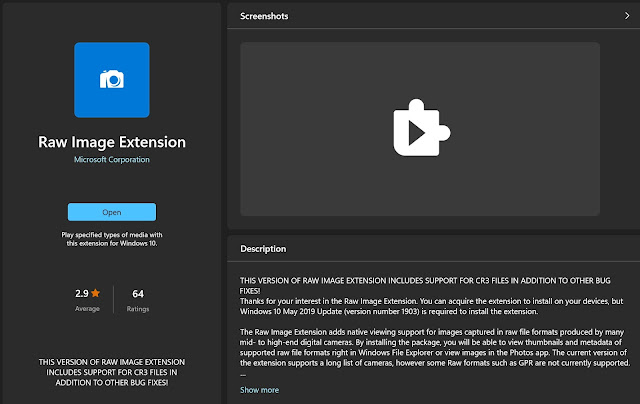This screenshot has width=640, height=404.
Task: Click the Raw Image Extension title
Action: 112,142
